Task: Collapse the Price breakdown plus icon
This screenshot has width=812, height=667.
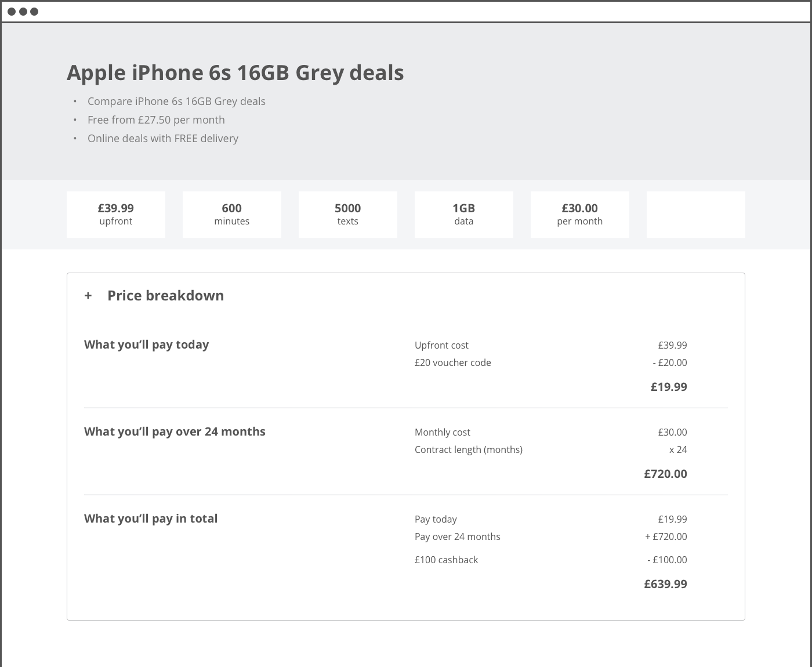Action: 88,296
